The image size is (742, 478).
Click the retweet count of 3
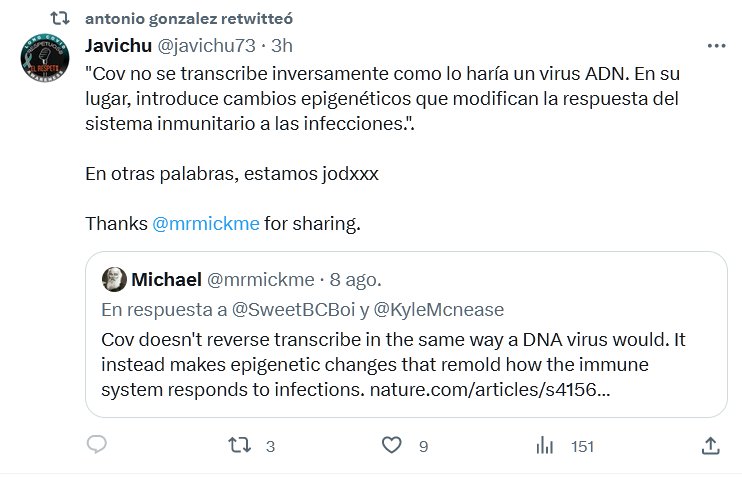[271, 447]
